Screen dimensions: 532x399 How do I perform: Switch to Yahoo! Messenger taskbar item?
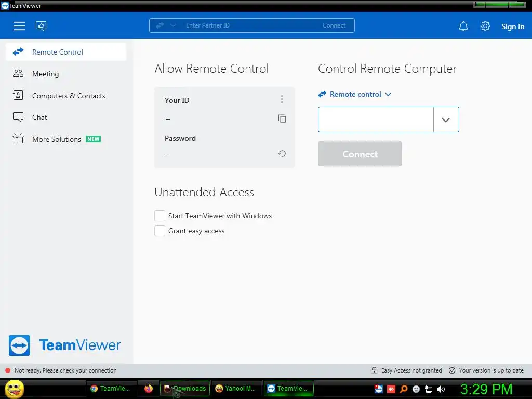coord(236,389)
